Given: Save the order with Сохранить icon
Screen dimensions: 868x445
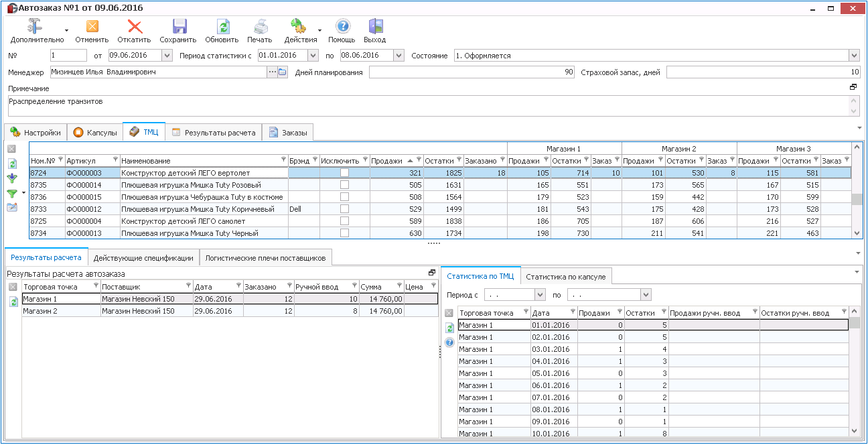Looking at the screenshot, I should (x=179, y=26).
